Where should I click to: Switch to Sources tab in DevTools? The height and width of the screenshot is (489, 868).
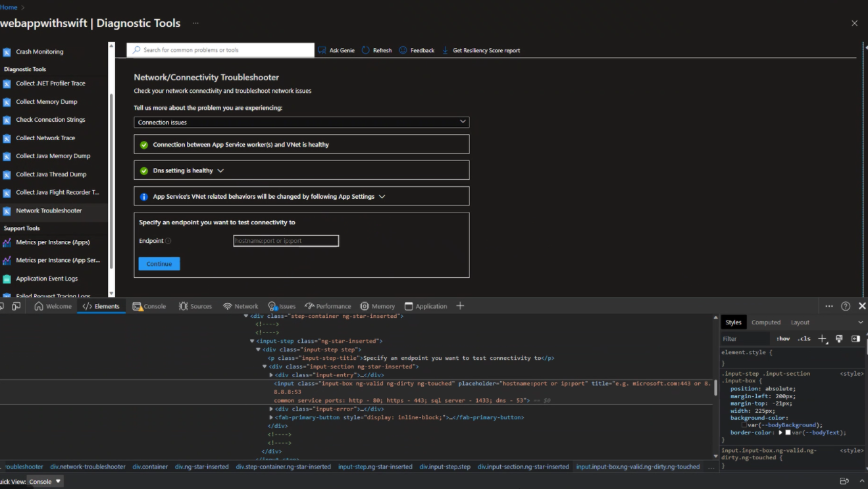tap(195, 306)
